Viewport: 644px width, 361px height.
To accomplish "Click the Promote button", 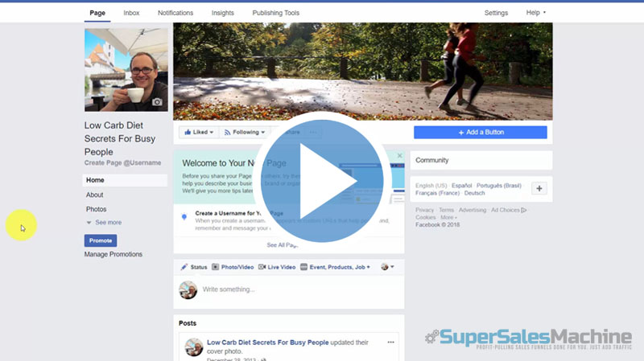I will [101, 240].
